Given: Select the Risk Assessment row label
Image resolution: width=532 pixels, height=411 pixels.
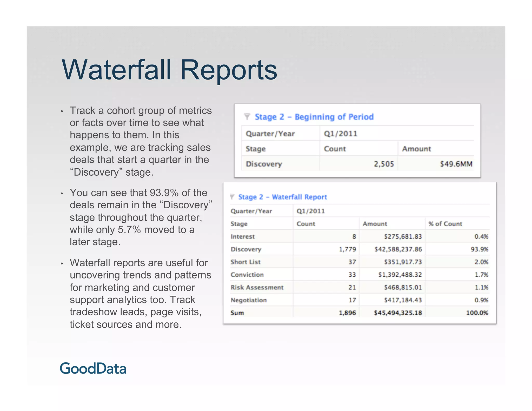Looking at the screenshot, I should click(x=257, y=287).
